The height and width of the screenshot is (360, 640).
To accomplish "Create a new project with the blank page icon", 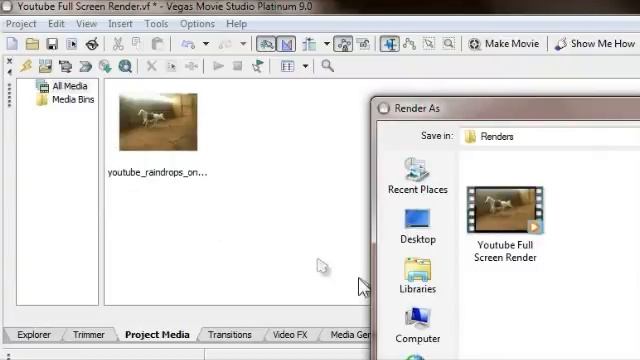I will [x=12, y=44].
